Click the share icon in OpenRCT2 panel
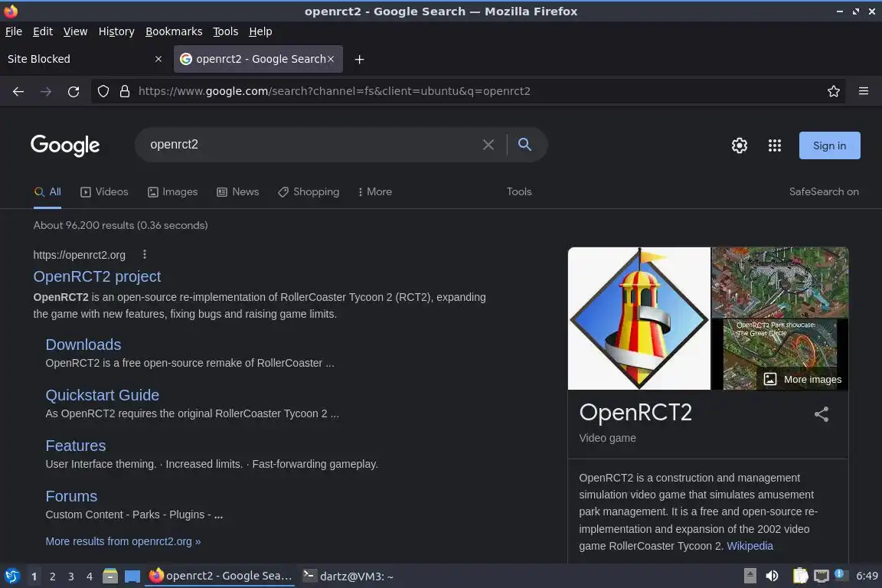The image size is (882, 588). pyautogui.click(x=822, y=414)
